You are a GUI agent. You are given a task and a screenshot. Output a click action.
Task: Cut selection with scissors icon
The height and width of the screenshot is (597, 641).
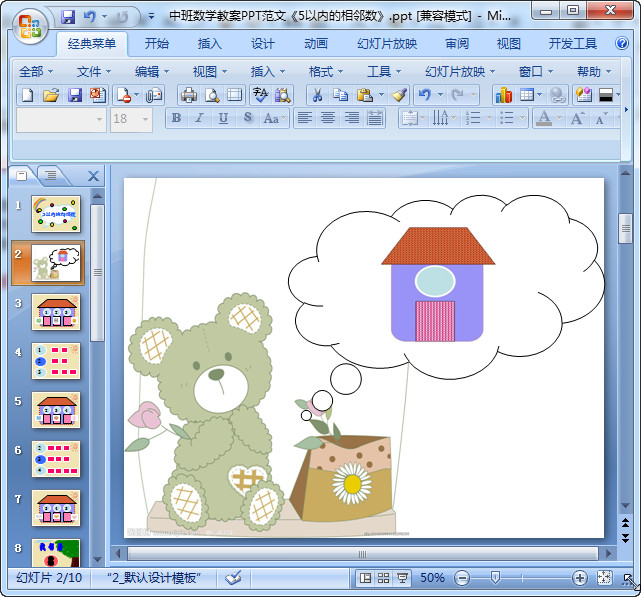pos(317,95)
